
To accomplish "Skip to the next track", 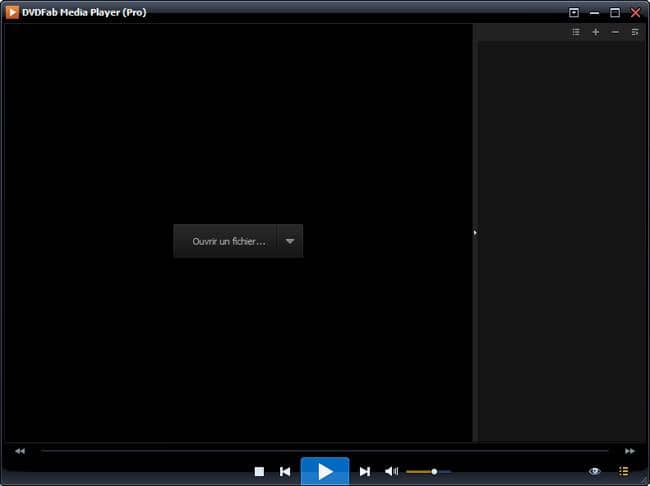I will coord(365,471).
